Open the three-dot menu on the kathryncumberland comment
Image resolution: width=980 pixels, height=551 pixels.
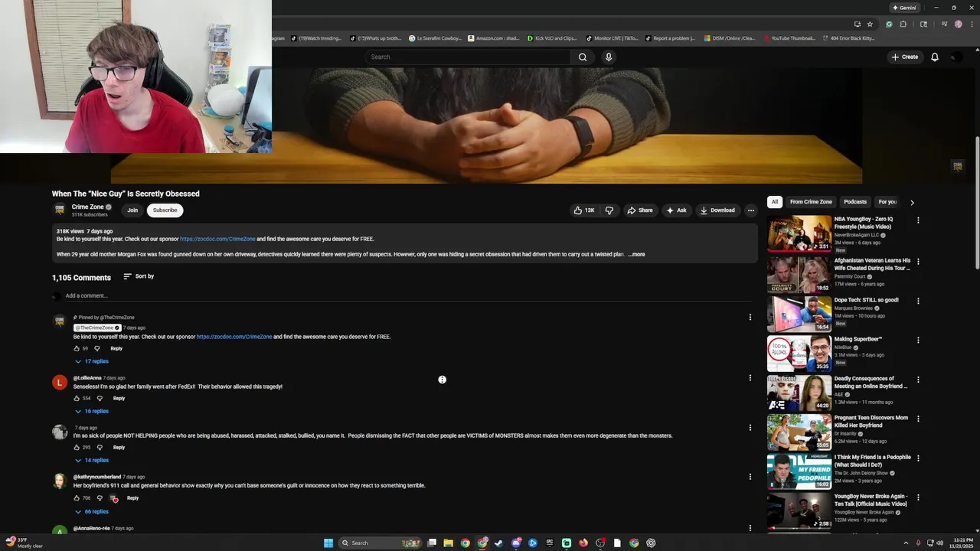(x=750, y=476)
